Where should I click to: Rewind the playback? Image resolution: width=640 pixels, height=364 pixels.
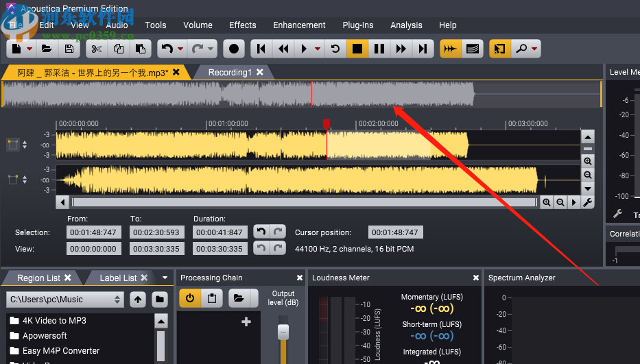coord(283,49)
